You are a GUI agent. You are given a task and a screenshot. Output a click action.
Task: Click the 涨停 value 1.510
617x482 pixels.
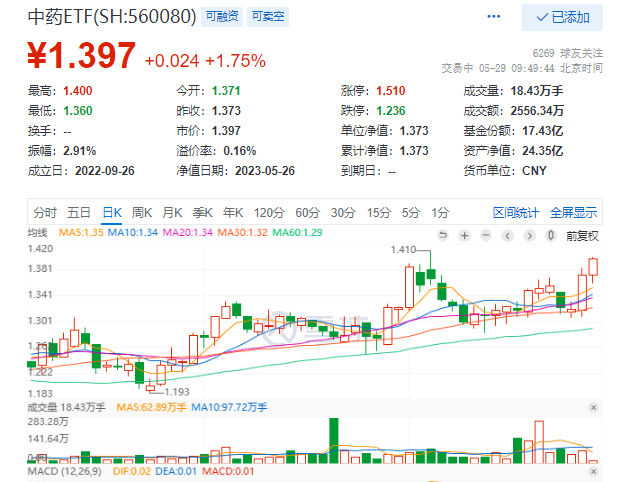tap(391, 91)
